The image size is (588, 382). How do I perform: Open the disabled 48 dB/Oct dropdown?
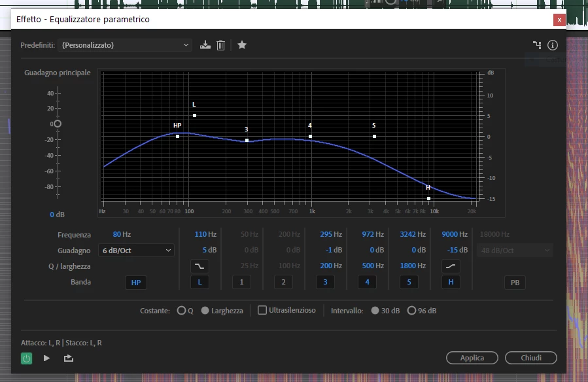[515, 251]
